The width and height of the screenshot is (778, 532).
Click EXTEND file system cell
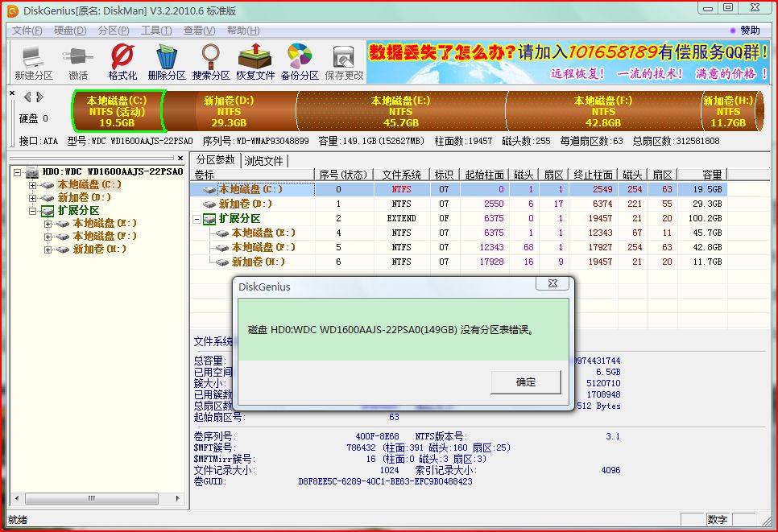401,219
